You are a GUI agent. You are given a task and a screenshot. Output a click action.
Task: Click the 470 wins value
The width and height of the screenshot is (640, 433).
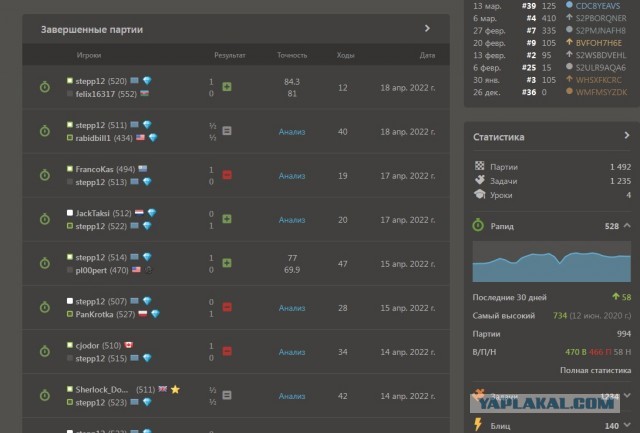(576, 352)
